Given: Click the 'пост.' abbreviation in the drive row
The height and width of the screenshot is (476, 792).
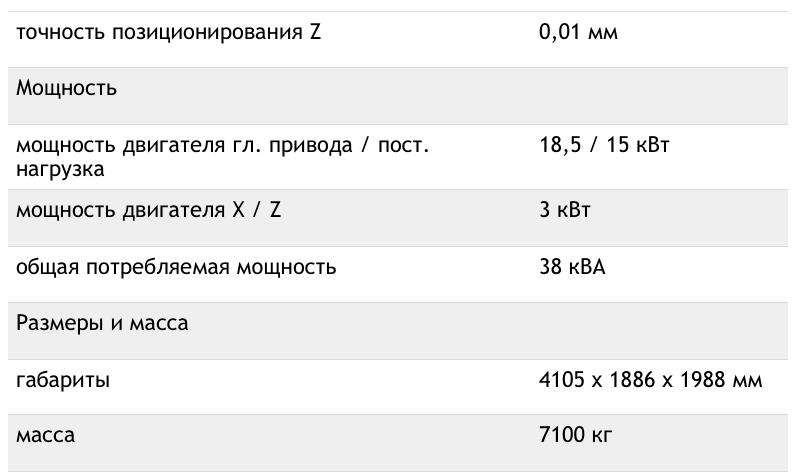Looking at the screenshot, I should point(403,146).
